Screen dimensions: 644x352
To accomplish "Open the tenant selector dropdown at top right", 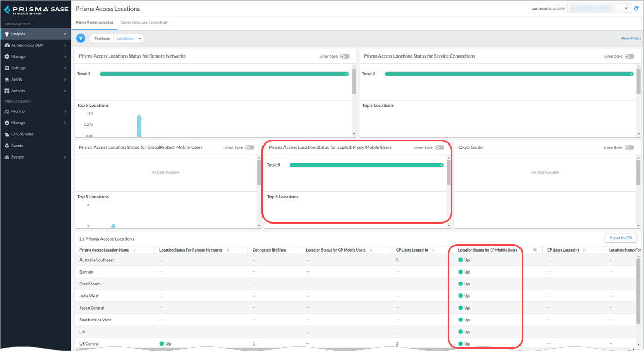I will [599, 9].
